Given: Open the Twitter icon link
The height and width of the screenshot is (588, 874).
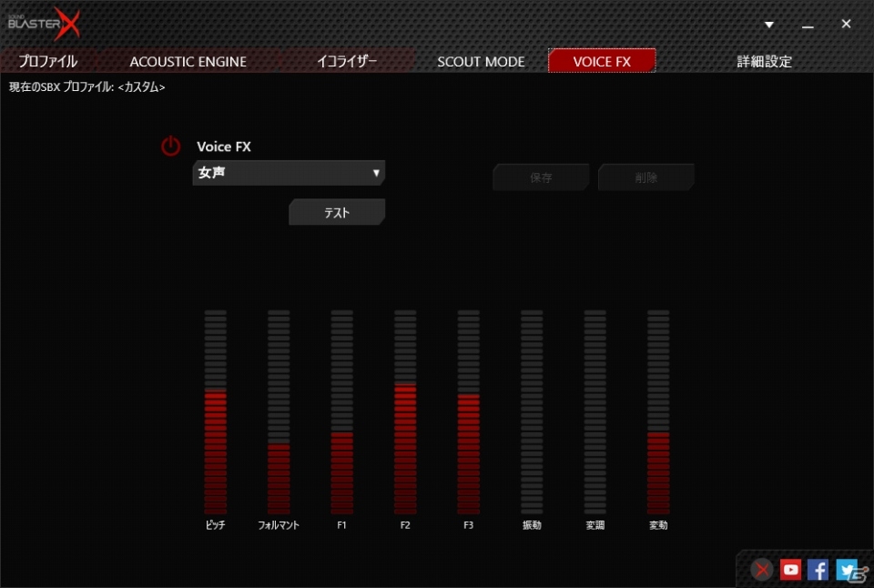Looking at the screenshot, I should 846,570.
